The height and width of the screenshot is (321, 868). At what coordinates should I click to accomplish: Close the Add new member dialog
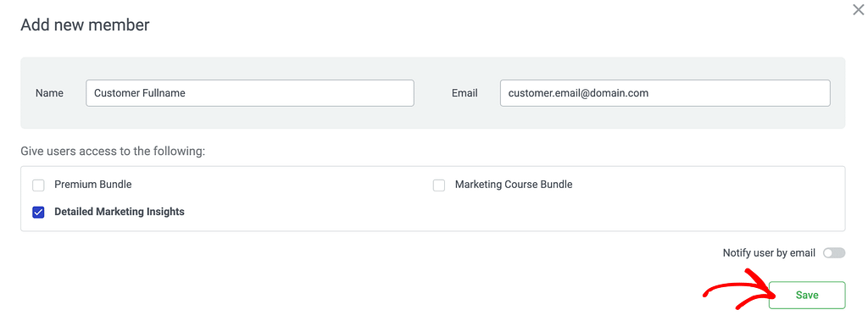(x=858, y=8)
